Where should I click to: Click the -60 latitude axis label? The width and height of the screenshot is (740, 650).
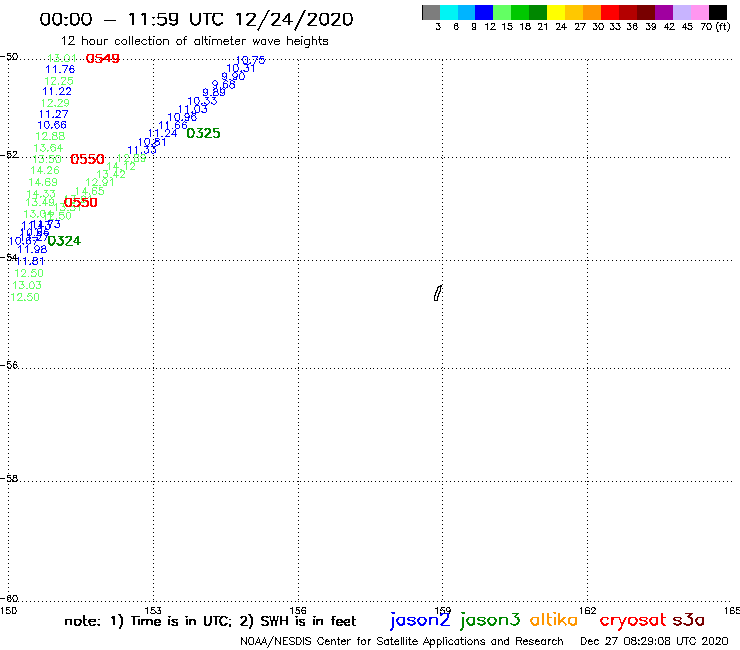coord(9,599)
